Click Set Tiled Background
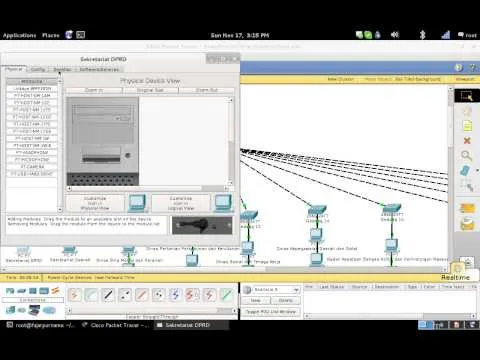The height and width of the screenshot is (360, 480). [x=418, y=79]
